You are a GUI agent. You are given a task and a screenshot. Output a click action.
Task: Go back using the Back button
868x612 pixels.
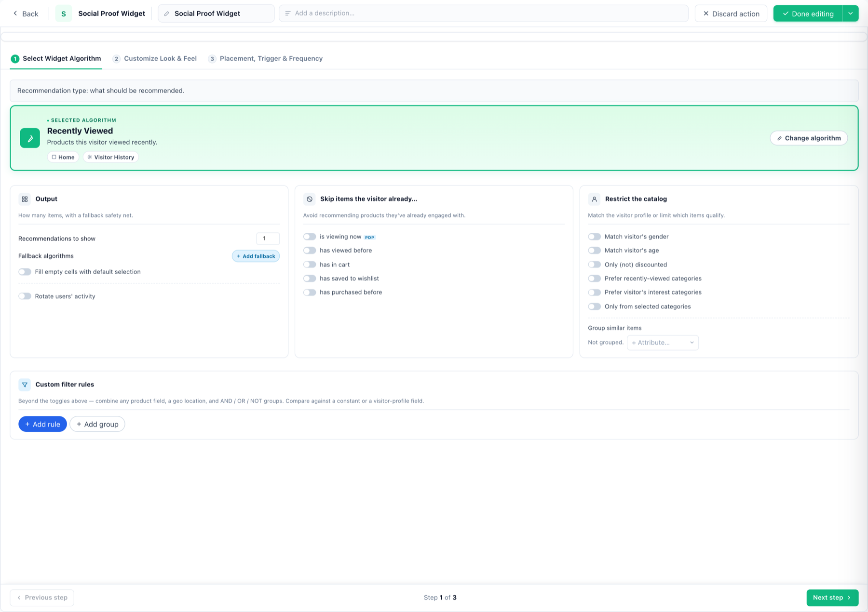pyautogui.click(x=26, y=13)
